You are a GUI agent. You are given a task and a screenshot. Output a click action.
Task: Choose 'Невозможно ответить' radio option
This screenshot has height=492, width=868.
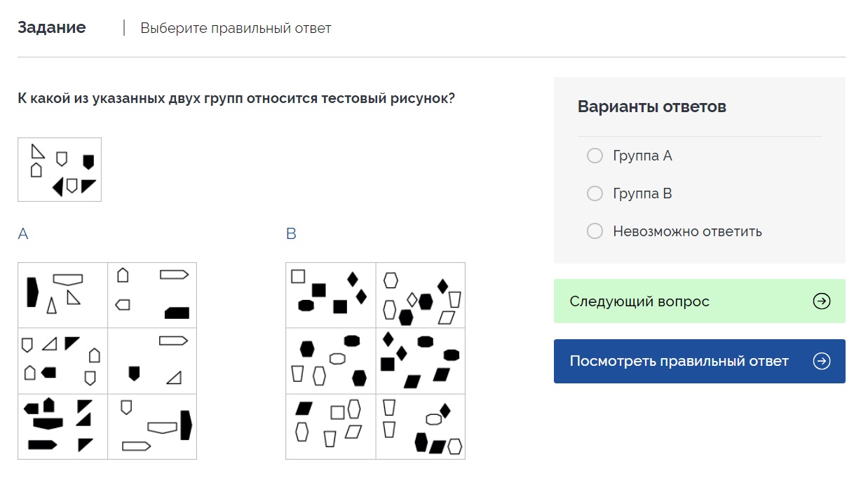595,231
